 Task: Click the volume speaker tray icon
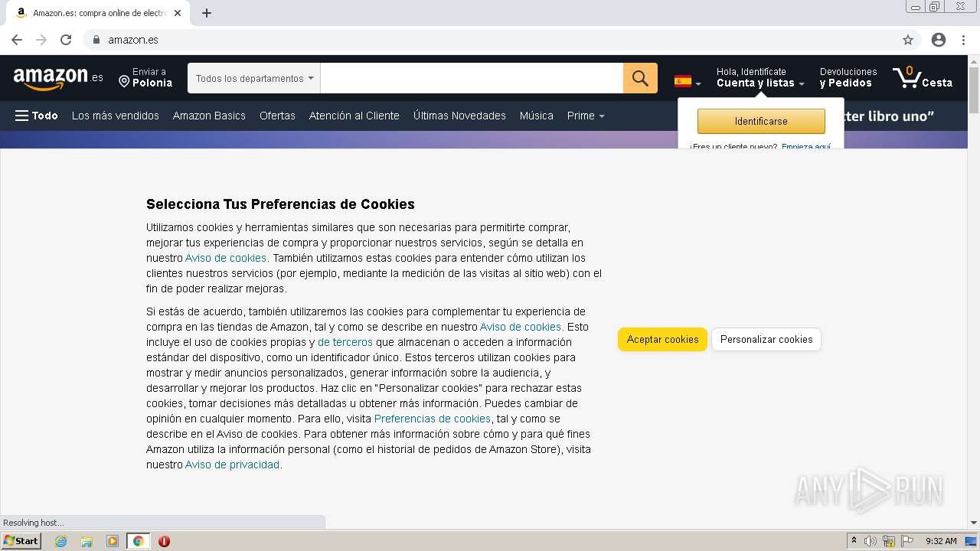[871, 541]
